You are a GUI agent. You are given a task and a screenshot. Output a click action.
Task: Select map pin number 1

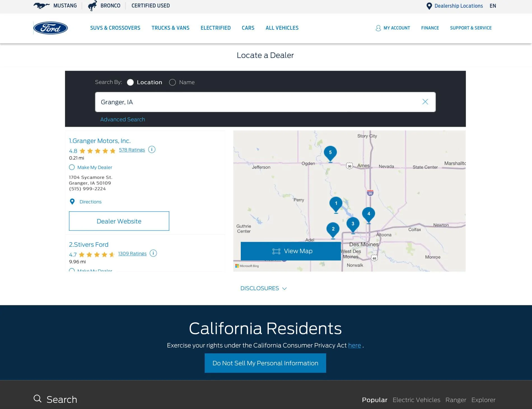336,204
